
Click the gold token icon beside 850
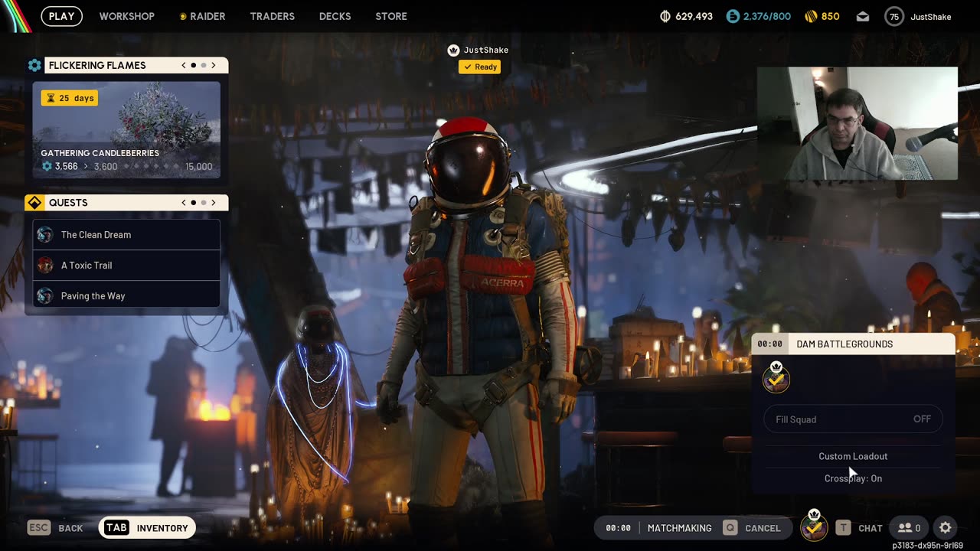pyautogui.click(x=811, y=16)
